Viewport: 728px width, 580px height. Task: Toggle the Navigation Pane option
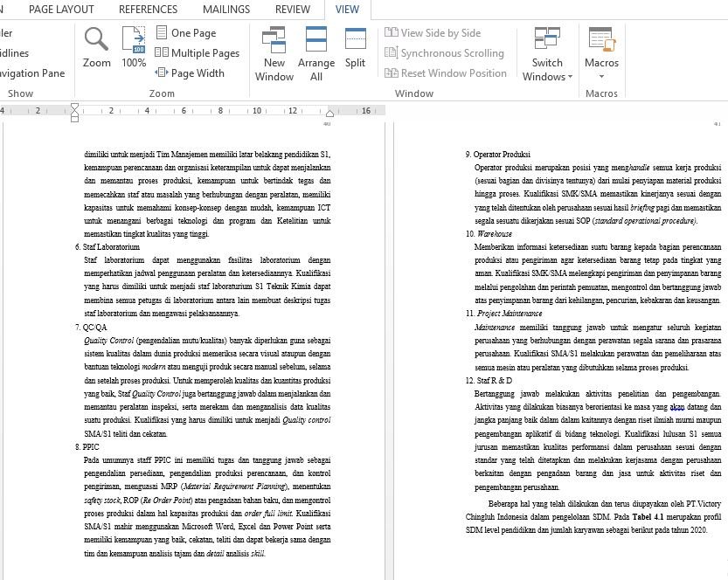click(x=32, y=72)
